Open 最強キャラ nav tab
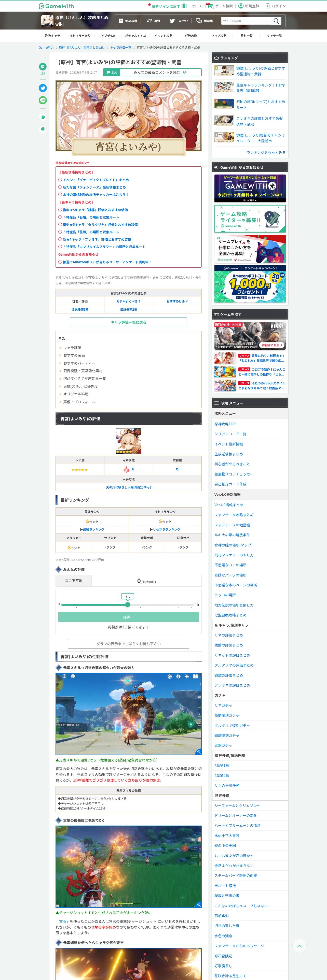327x980 pixels. [x=52, y=36]
